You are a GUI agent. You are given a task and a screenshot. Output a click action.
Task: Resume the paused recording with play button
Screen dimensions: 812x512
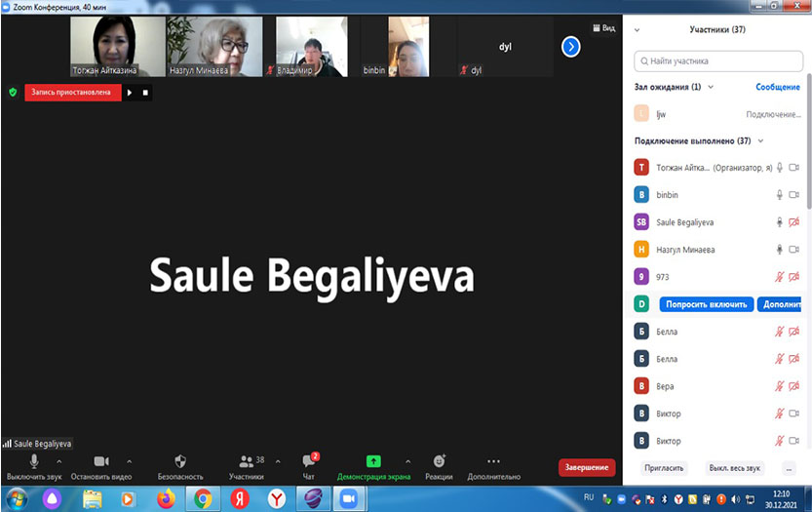(x=131, y=93)
